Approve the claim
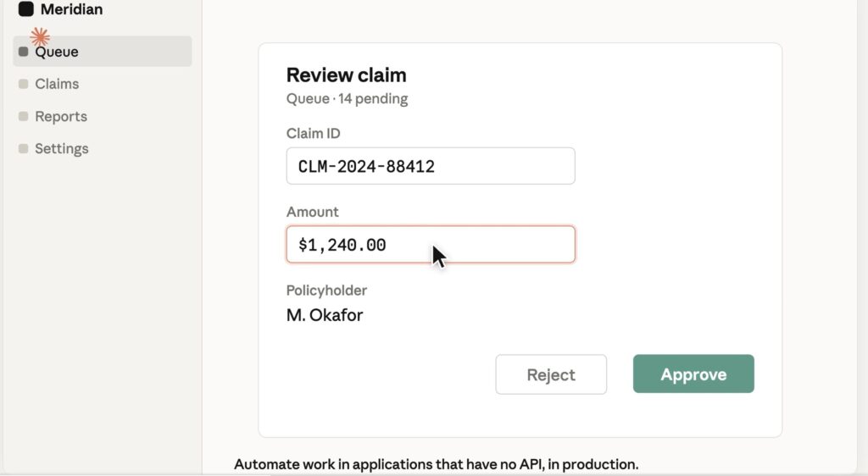868x476 pixels. [x=693, y=374]
